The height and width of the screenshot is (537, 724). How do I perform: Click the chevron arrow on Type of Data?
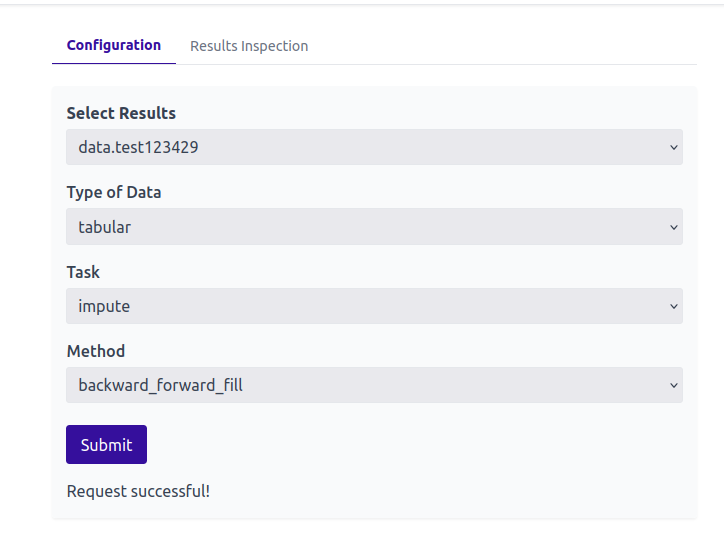[x=674, y=227]
